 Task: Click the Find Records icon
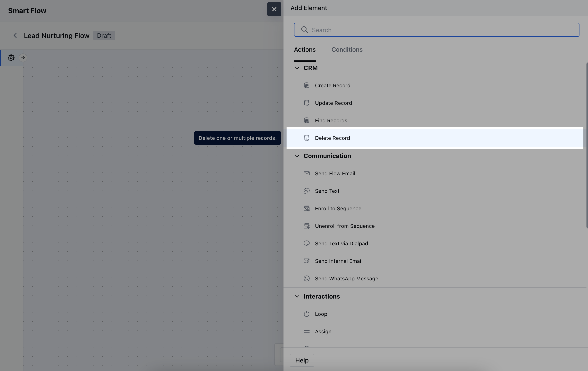pyautogui.click(x=306, y=121)
